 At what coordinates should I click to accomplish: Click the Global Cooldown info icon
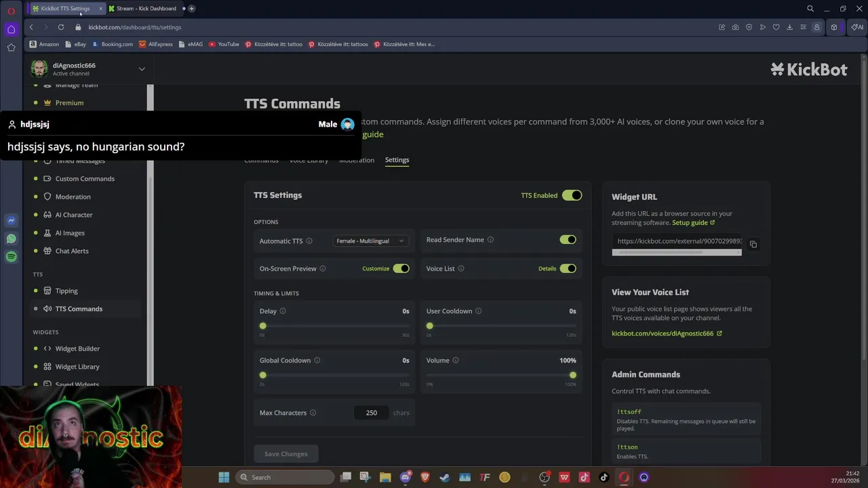tap(317, 361)
